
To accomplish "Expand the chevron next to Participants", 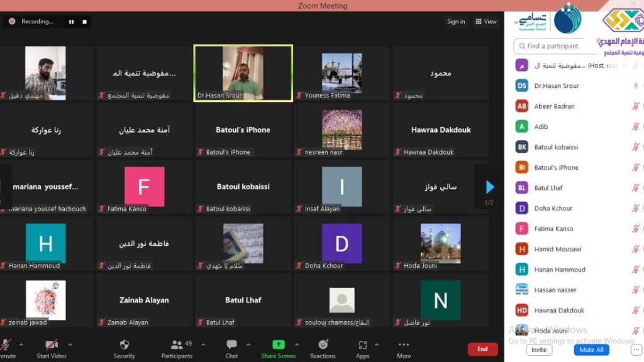I will 203,344.
